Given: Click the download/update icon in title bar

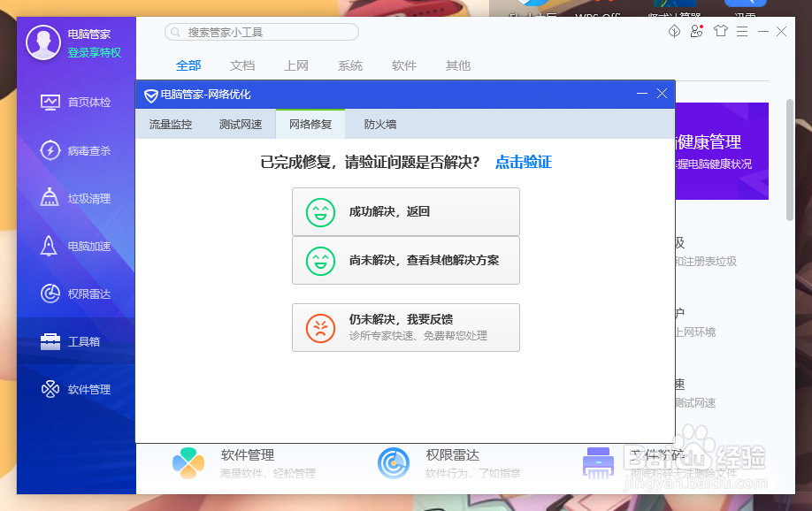Looking at the screenshot, I should click(x=674, y=32).
